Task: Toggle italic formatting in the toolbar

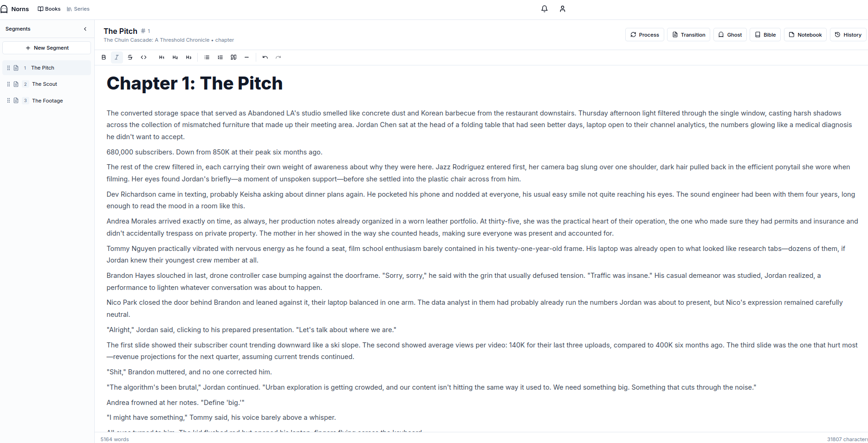Action: click(x=117, y=58)
